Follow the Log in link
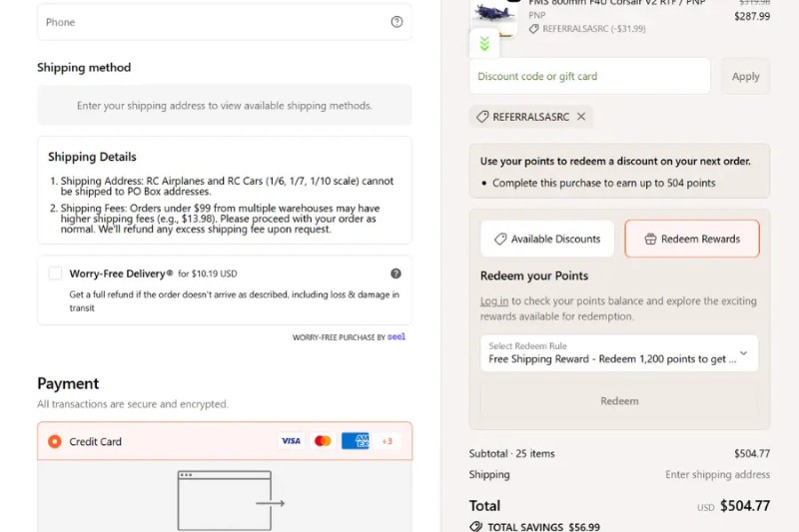The height and width of the screenshot is (532, 799). coord(493,300)
